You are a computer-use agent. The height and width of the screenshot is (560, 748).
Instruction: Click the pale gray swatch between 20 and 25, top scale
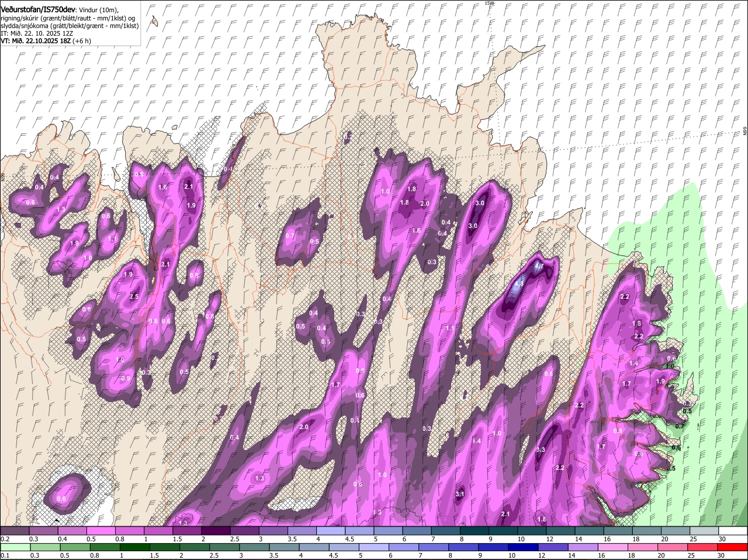(x=676, y=531)
